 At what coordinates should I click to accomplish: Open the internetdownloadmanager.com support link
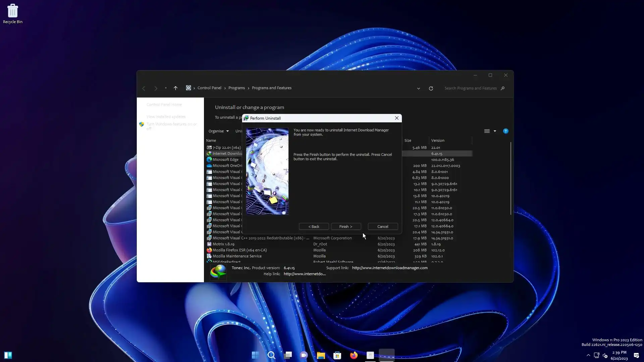coord(389,268)
